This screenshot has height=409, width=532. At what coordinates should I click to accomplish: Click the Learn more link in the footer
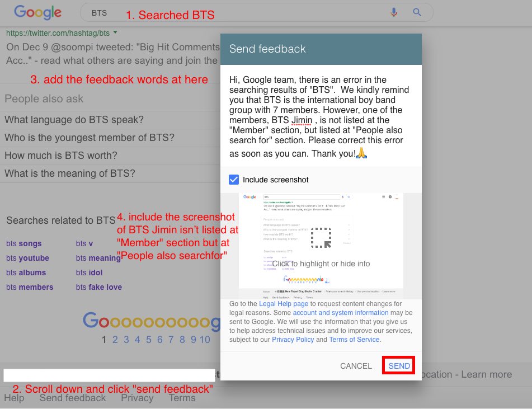click(486, 374)
